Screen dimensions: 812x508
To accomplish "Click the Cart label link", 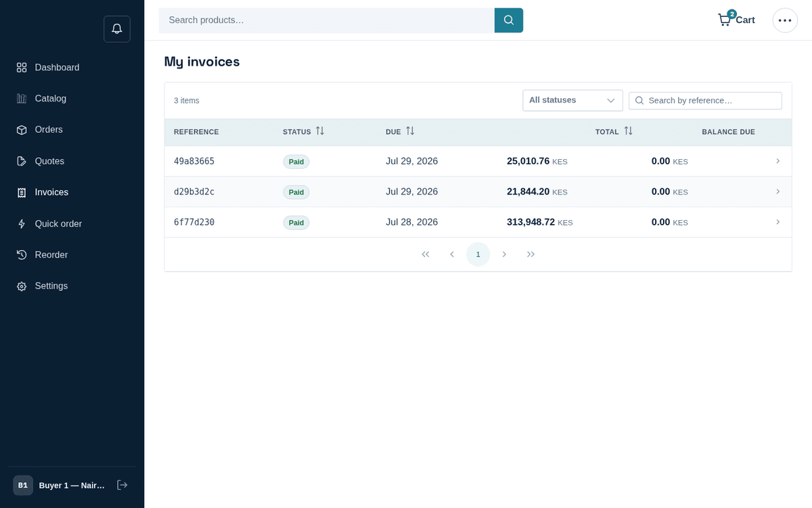I will (x=745, y=20).
